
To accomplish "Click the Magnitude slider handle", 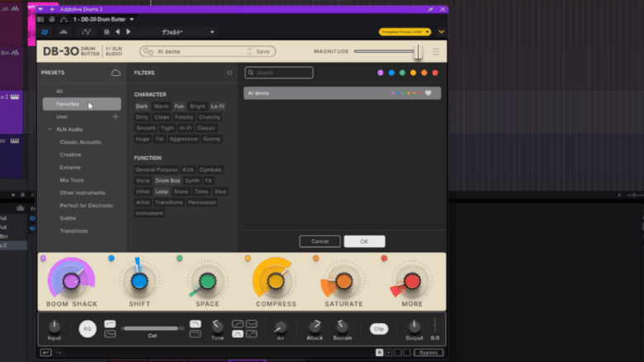I will click(418, 52).
